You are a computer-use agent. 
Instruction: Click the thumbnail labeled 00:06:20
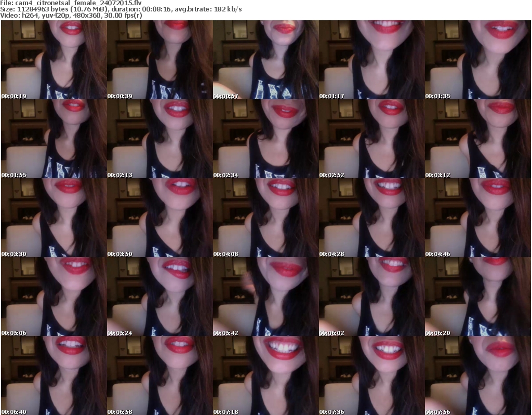477,297
